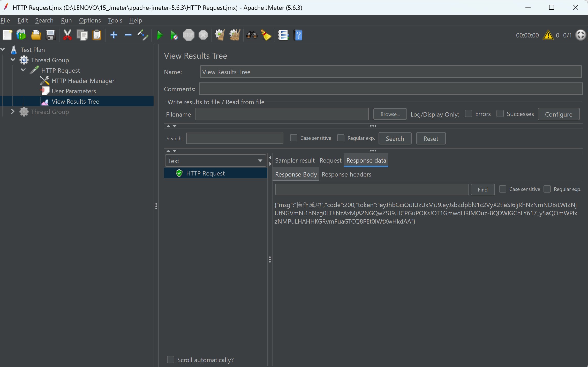
Task: Open the Edit menu
Action: pos(23,20)
